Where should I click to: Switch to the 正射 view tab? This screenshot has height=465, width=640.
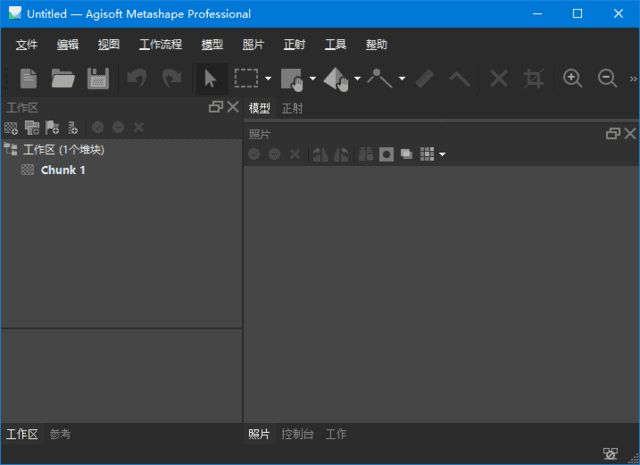pyautogui.click(x=292, y=108)
